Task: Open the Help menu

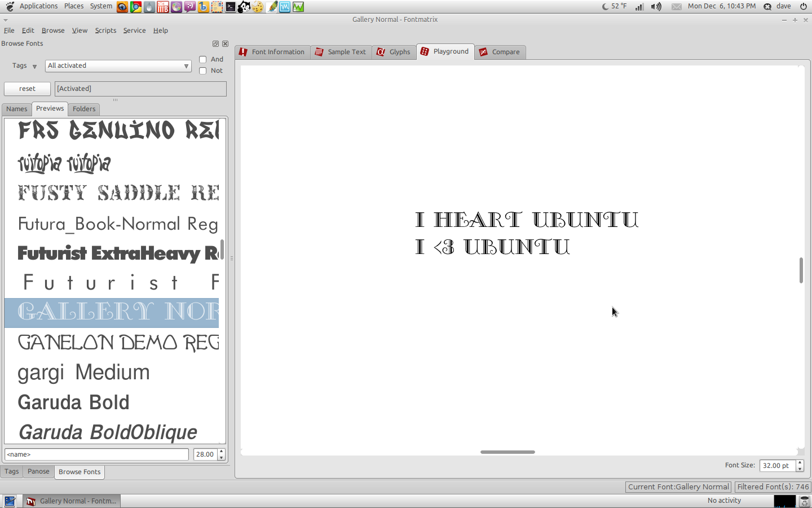Action: [x=161, y=30]
